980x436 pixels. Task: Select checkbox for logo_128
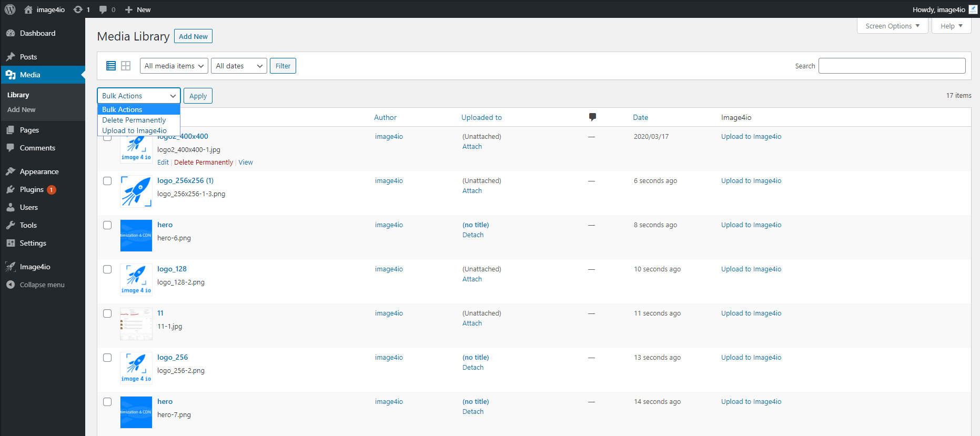(107, 269)
